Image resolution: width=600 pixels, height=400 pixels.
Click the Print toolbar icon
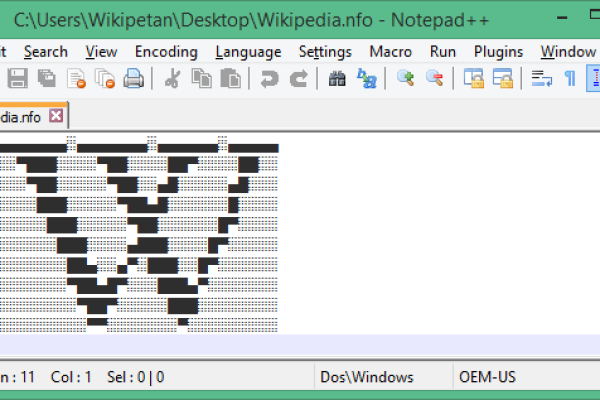pyautogui.click(x=134, y=78)
